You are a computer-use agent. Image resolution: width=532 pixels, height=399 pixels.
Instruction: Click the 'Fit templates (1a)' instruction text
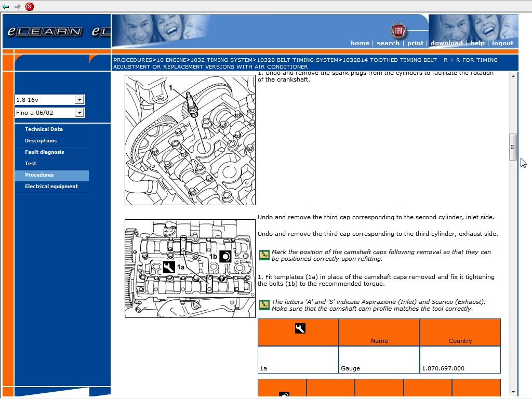[376, 280]
